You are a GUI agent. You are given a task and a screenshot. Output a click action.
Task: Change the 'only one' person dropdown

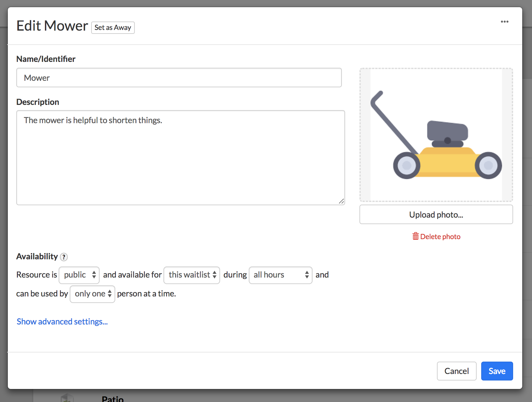92,294
